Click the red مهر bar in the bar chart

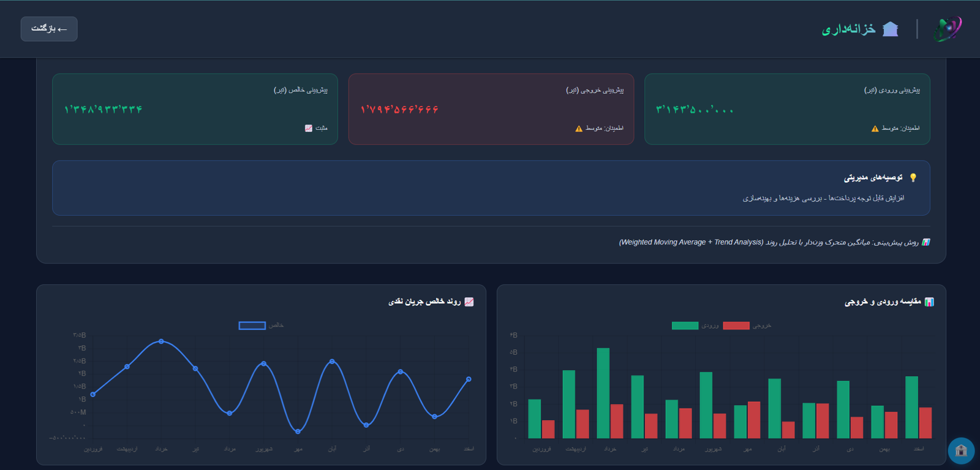[x=754, y=420]
